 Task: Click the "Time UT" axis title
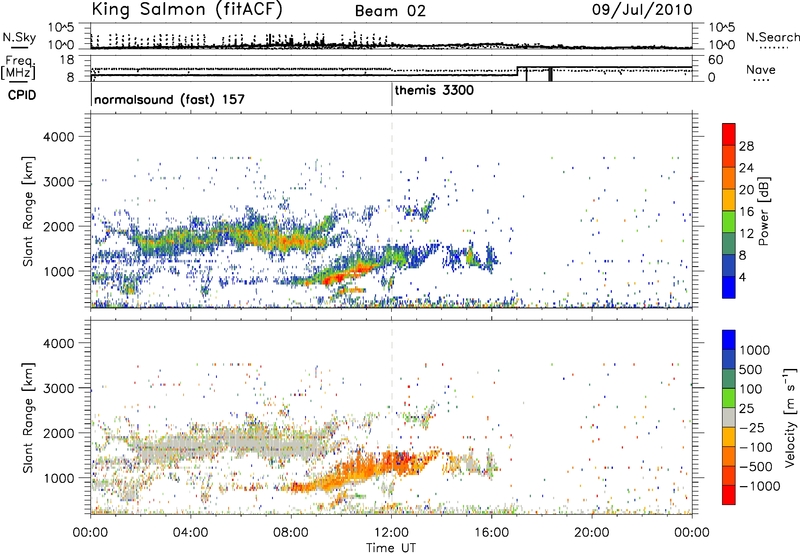[x=391, y=548]
